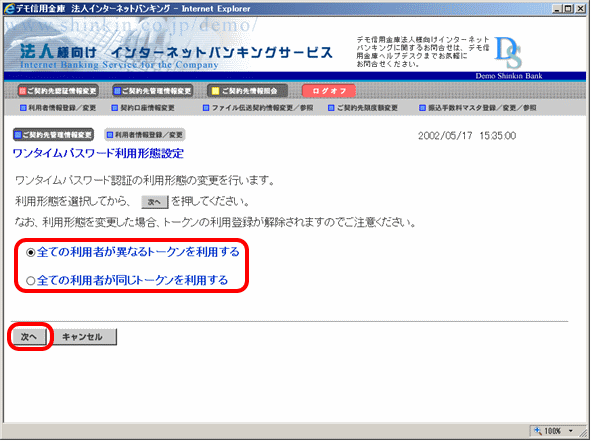Open the ご契約先認証情報変更 menu
Screen dimensions: 591x441
tap(58, 91)
